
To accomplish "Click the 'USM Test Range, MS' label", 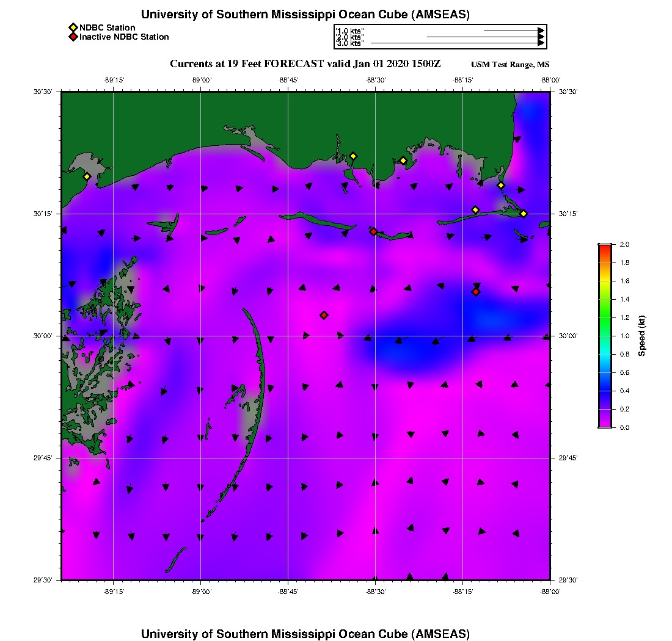I will click(510, 65).
